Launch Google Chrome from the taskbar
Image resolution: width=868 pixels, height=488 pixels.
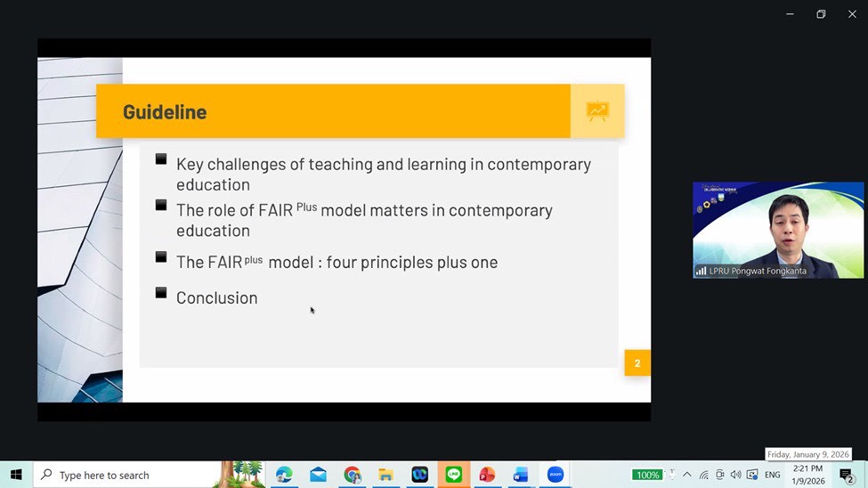(353, 475)
